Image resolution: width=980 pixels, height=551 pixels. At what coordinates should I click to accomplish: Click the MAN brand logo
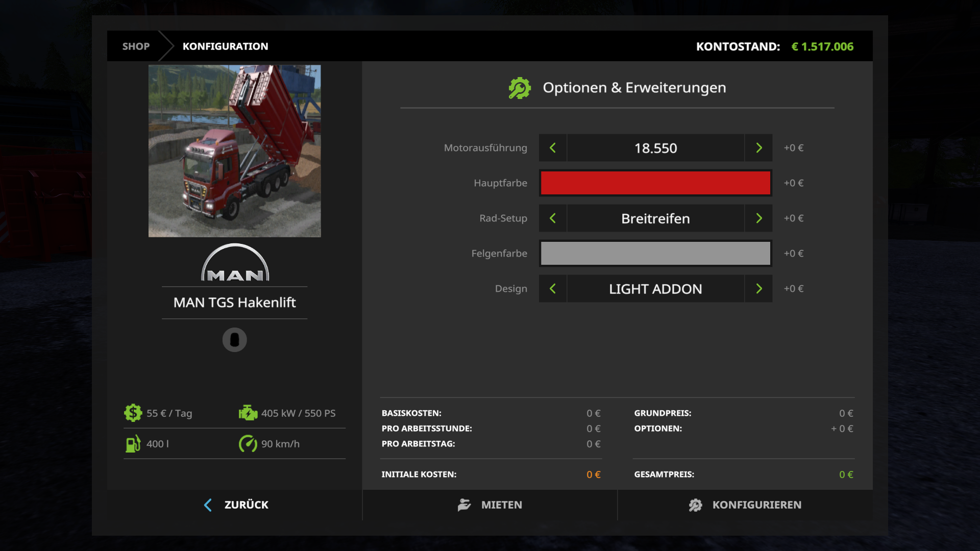coord(235,262)
